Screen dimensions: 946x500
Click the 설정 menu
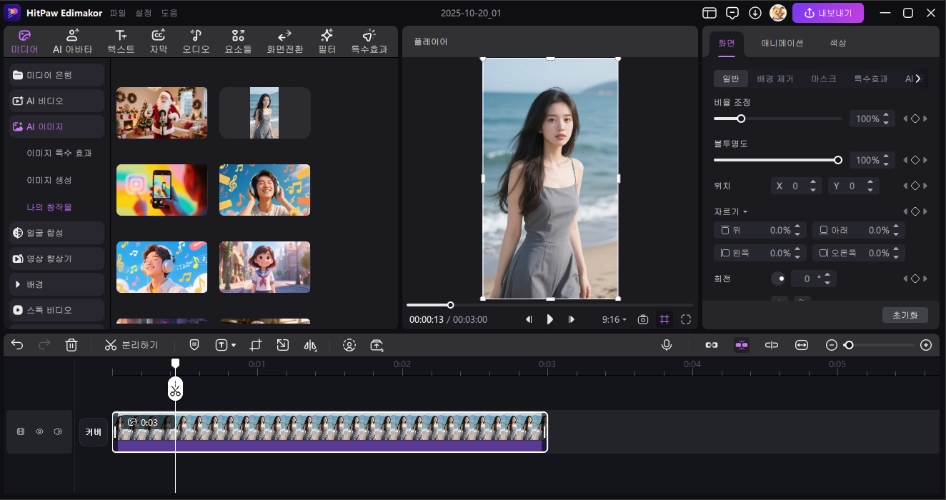coord(144,13)
